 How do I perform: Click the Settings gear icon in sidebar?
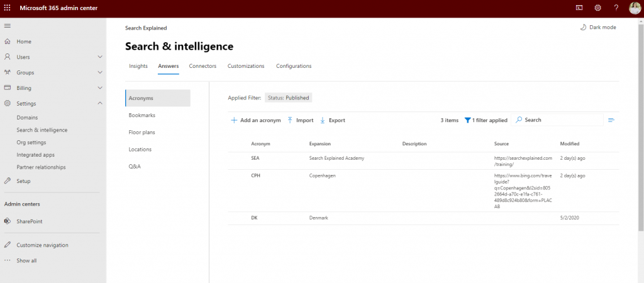click(x=8, y=104)
